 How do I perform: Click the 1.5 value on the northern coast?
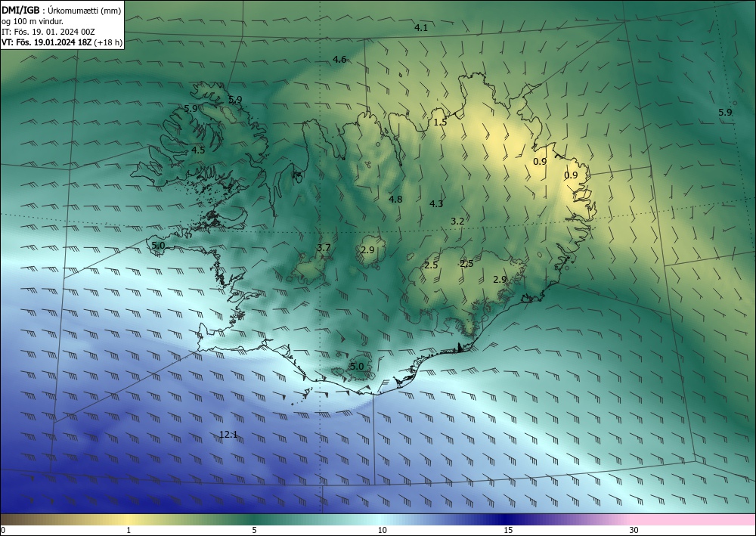[440, 122]
